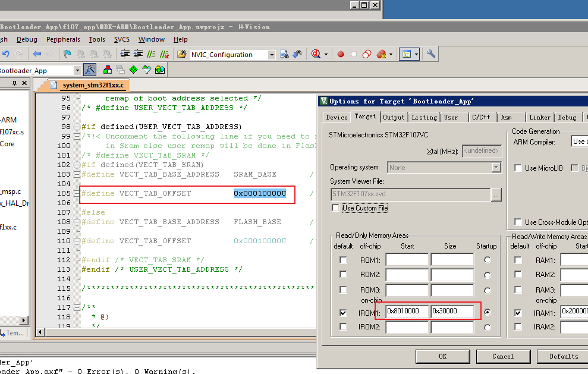Viewport: 588px width, 374px height.
Task: Click Select Software Packs icon
Action: [147, 70]
